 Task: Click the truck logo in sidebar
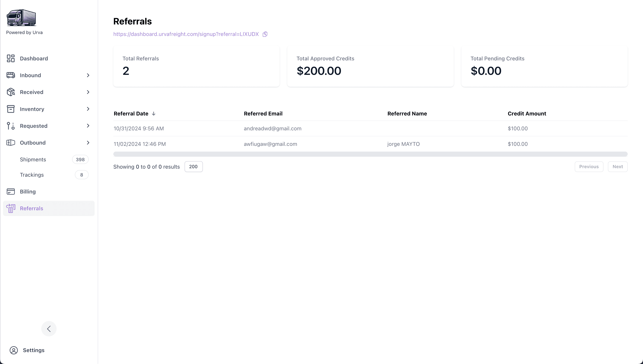click(x=21, y=18)
